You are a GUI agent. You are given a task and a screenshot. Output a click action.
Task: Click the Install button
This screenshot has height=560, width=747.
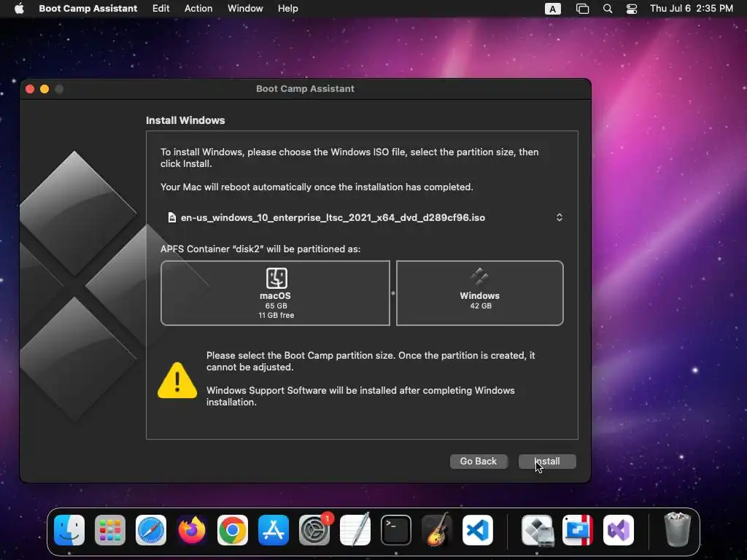(x=547, y=461)
